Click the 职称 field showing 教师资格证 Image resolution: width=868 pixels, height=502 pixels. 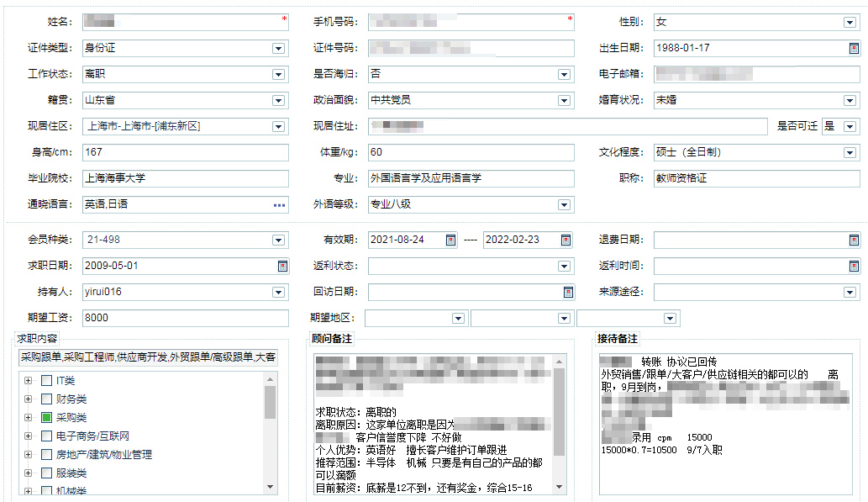pyautogui.click(x=757, y=178)
